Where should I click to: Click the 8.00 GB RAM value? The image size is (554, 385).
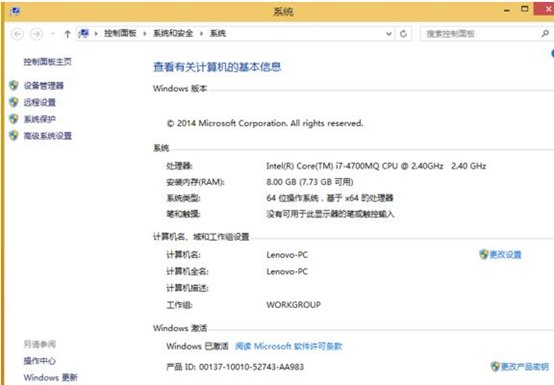310,182
